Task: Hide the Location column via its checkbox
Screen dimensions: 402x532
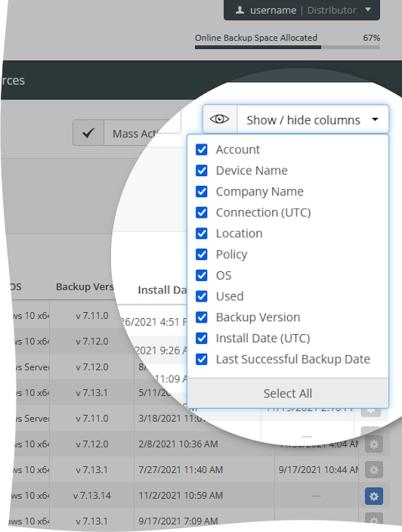Action: [202, 234]
